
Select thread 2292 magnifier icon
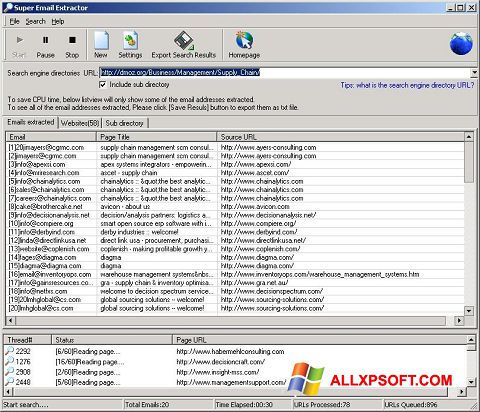(x=10, y=351)
